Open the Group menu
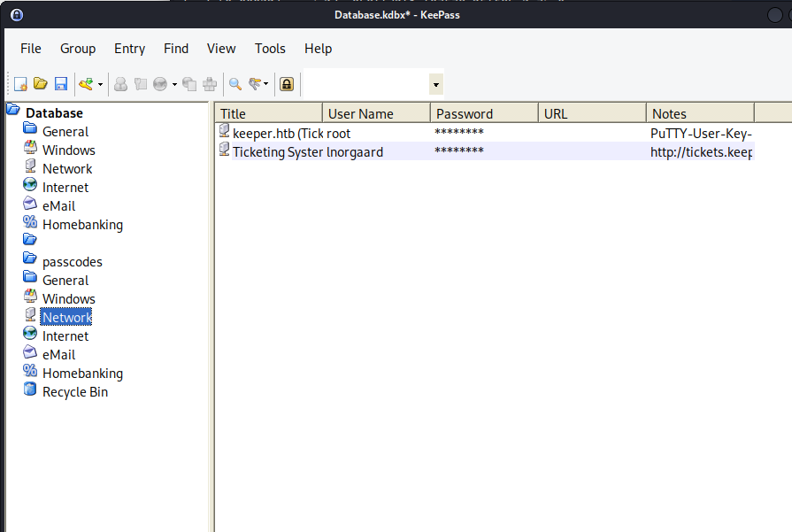This screenshot has height=532, width=792. click(78, 49)
